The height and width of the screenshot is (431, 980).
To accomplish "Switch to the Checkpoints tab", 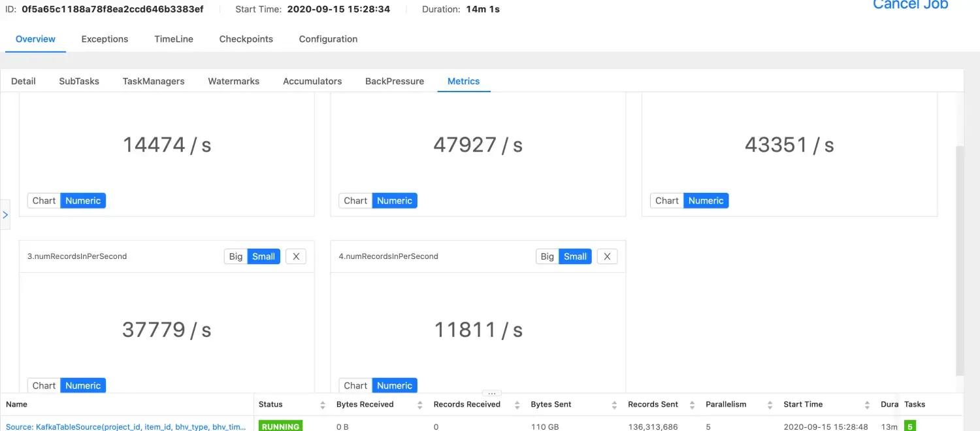I will pos(246,39).
